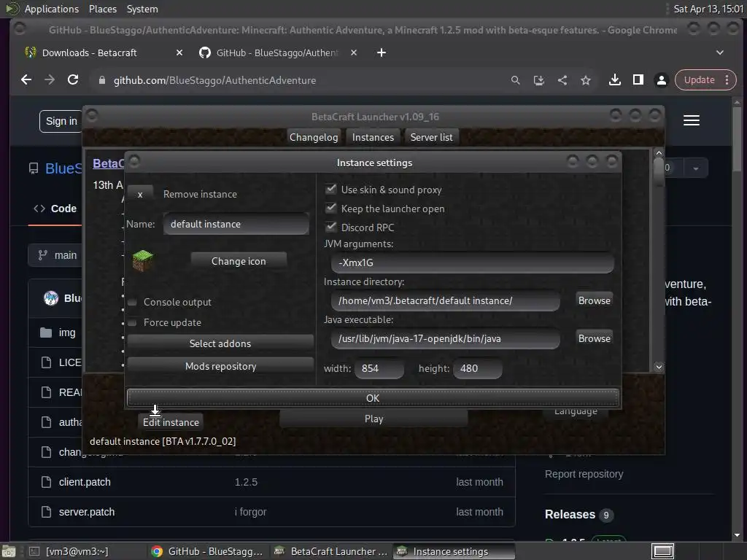Click the x remove instance button
The image size is (747, 560).
tap(140, 194)
